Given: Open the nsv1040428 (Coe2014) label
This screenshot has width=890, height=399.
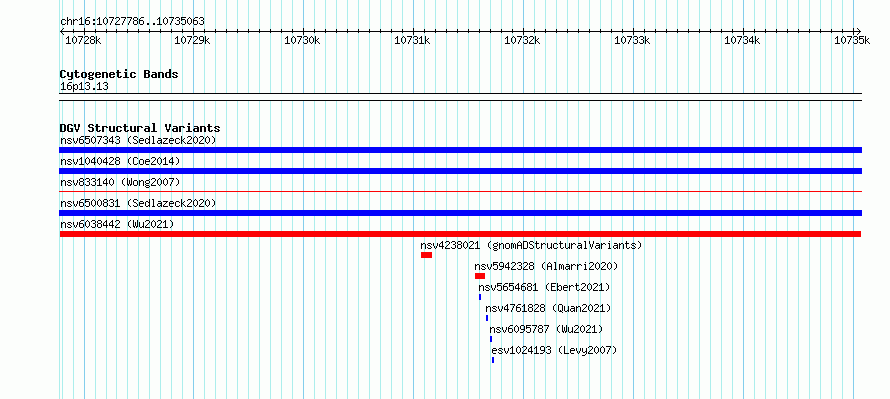Looking at the screenshot, I should tap(120, 161).
